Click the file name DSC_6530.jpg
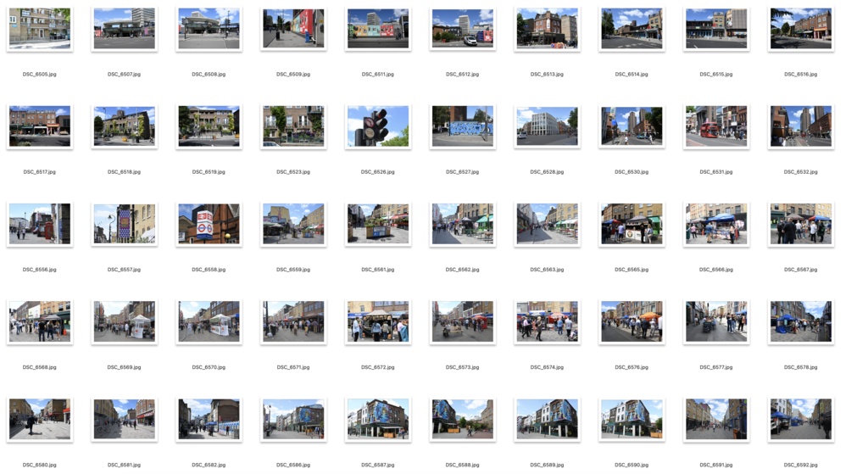This screenshot has width=868, height=474. pyautogui.click(x=632, y=172)
